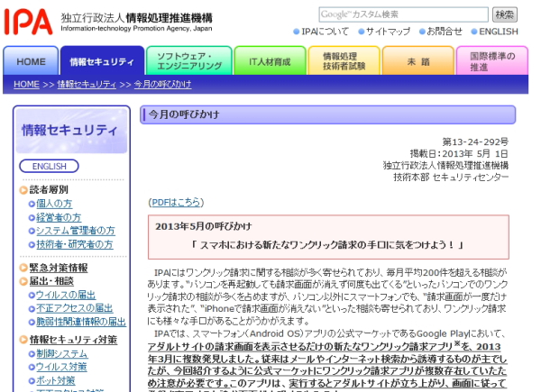This screenshot has height=392, width=541.
Task: Open the お問合せ contact link
Action: [x=445, y=32]
